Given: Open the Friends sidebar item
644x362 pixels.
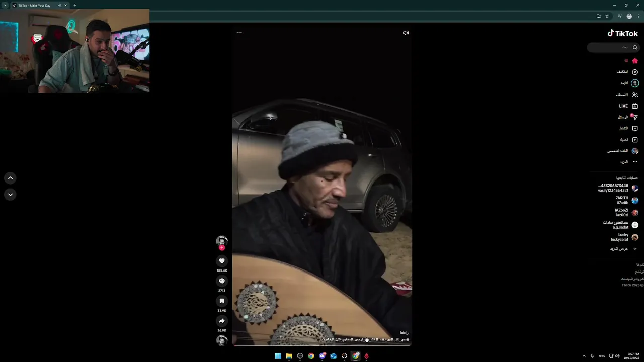Looking at the screenshot, I should [x=627, y=95].
